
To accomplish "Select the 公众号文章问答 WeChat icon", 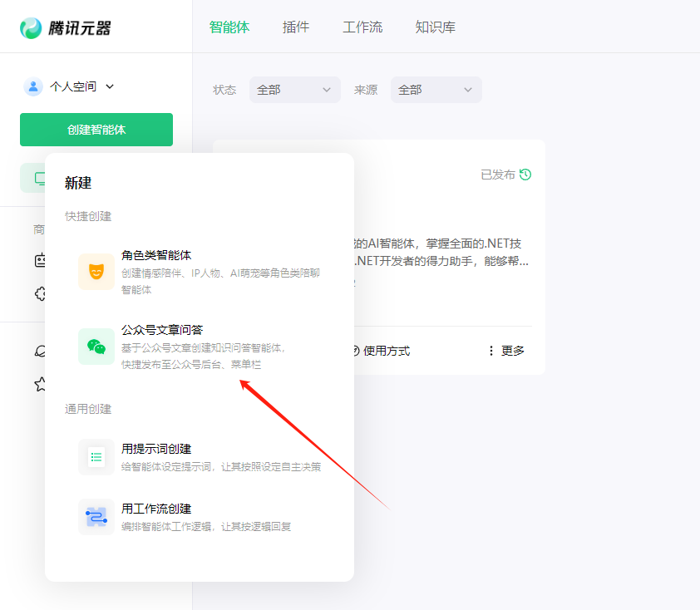I will pyautogui.click(x=96, y=347).
